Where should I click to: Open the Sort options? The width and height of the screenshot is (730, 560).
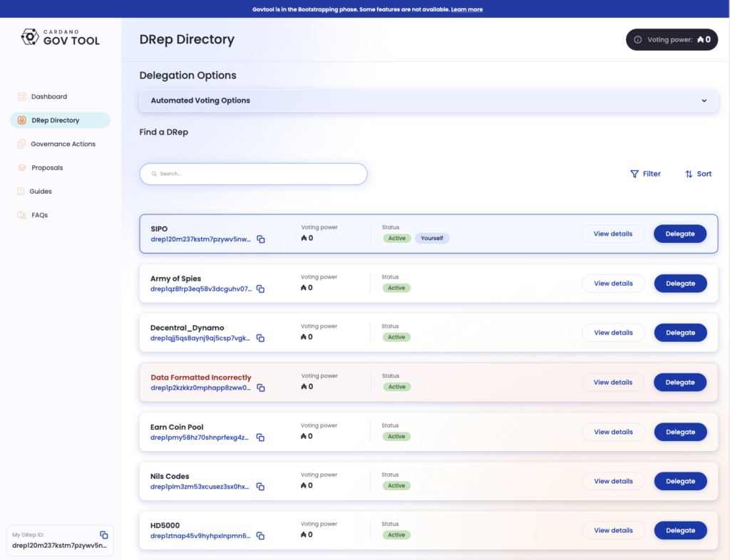[698, 174]
